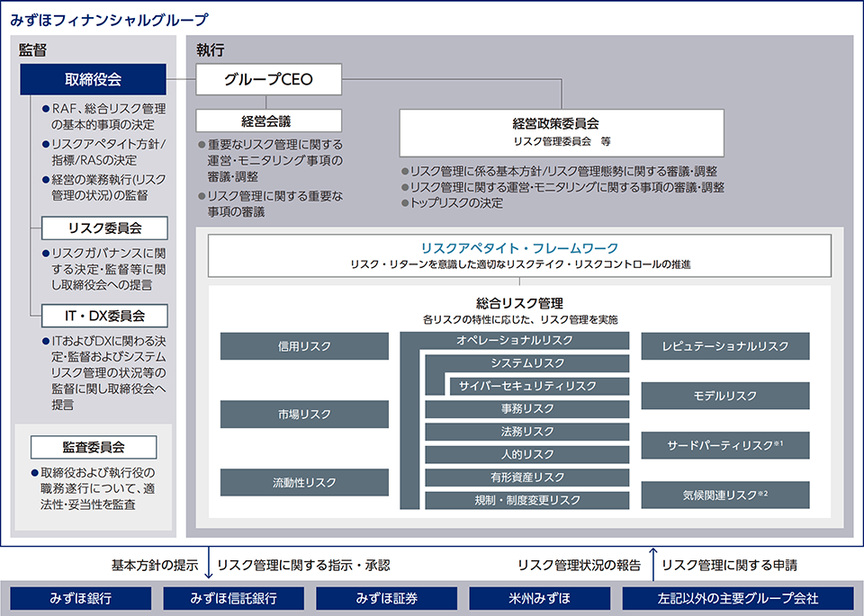Select the 市場リスク block
This screenshot has width=864, height=616.
pos(304,414)
